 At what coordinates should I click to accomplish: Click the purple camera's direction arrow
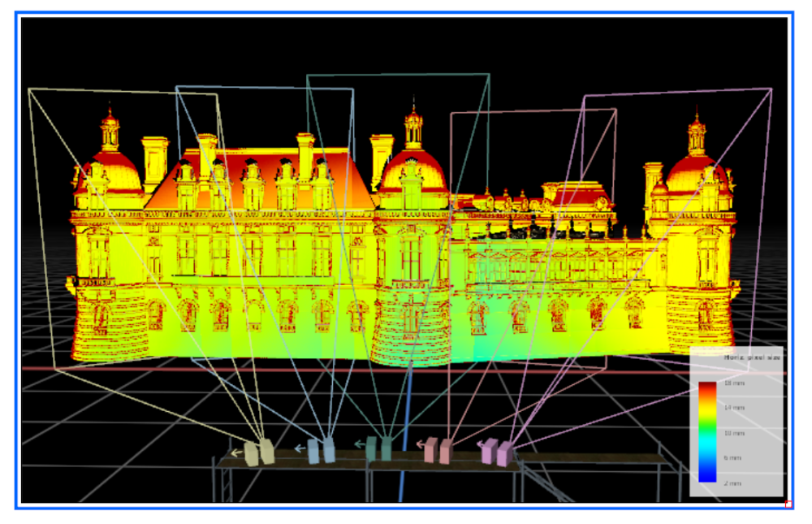click(x=480, y=444)
